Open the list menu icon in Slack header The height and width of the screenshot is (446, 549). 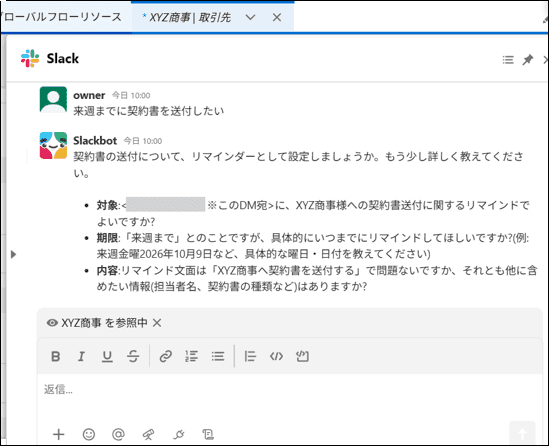[508, 60]
